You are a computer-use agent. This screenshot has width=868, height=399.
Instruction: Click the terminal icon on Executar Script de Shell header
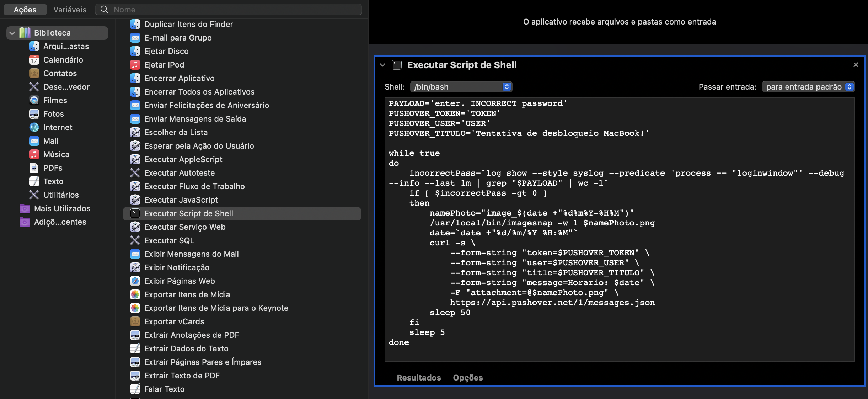[x=396, y=65]
